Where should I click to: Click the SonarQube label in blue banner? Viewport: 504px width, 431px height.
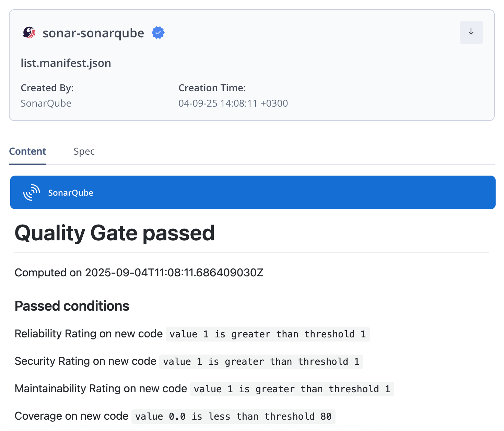[x=71, y=193]
